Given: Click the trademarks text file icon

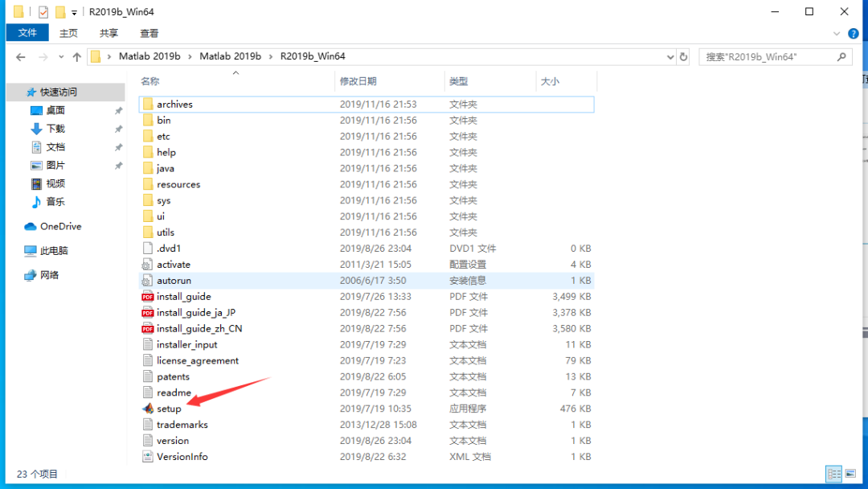Looking at the screenshot, I should point(147,425).
